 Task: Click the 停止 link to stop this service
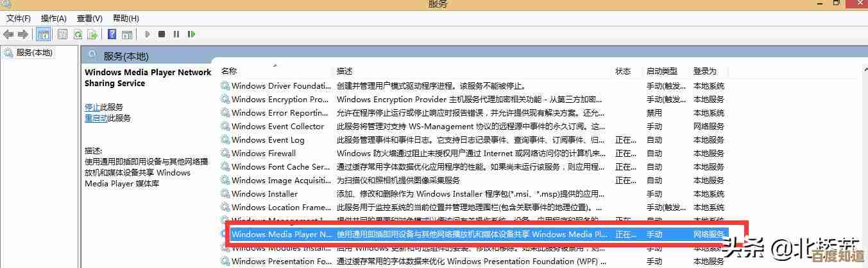92,107
